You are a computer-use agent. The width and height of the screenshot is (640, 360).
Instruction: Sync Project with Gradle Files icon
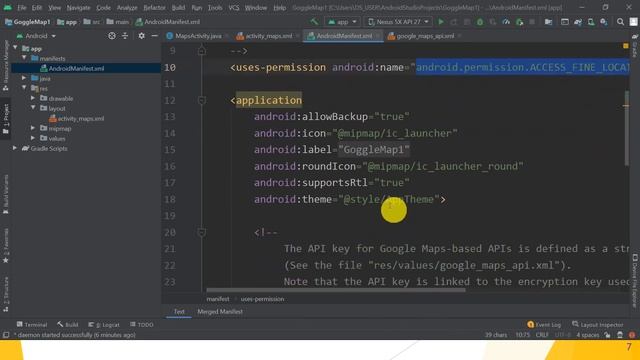click(578, 22)
